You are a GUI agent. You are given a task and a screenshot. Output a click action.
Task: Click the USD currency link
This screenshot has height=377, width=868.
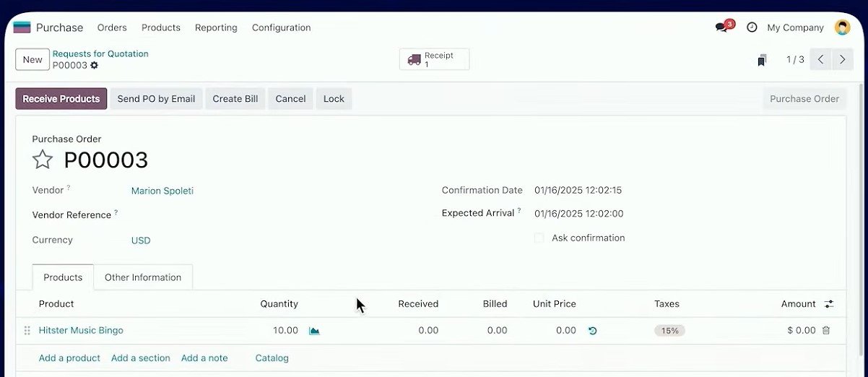[141, 240]
